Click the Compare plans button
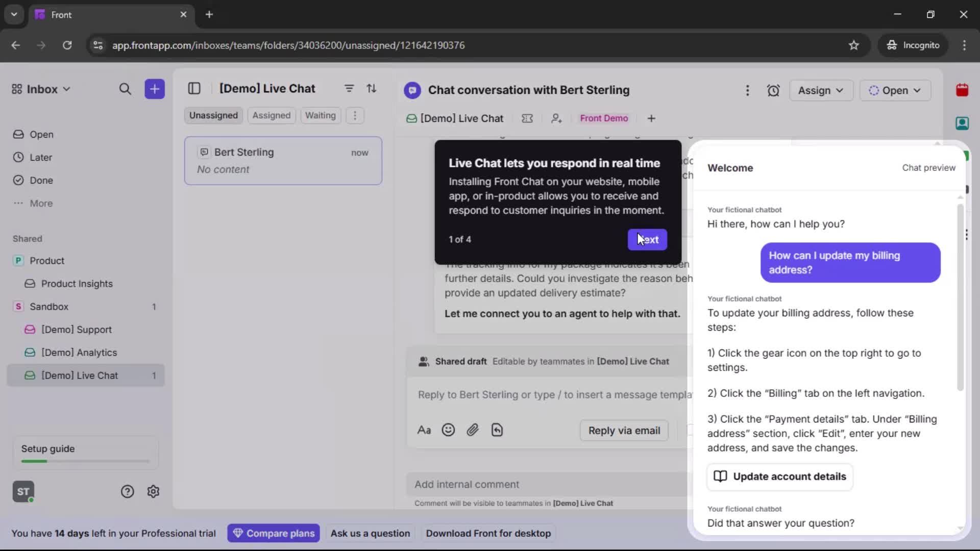 pyautogui.click(x=274, y=533)
